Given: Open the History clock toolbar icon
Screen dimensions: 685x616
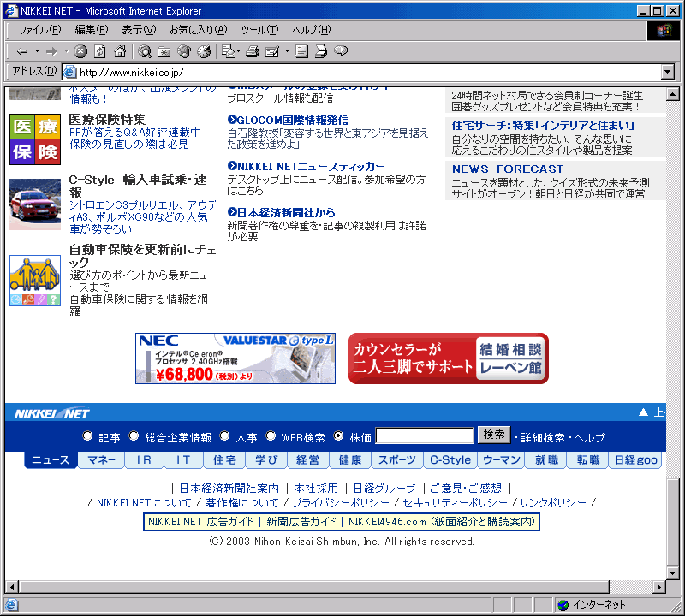Looking at the screenshot, I should pos(204,51).
